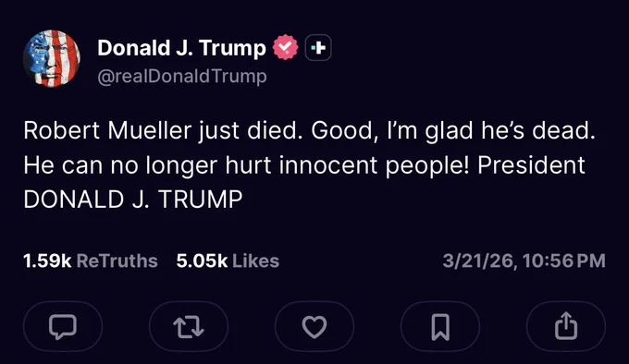629x364 pixels.
Task: Open the reply speech bubble icon
Action: [63, 326]
